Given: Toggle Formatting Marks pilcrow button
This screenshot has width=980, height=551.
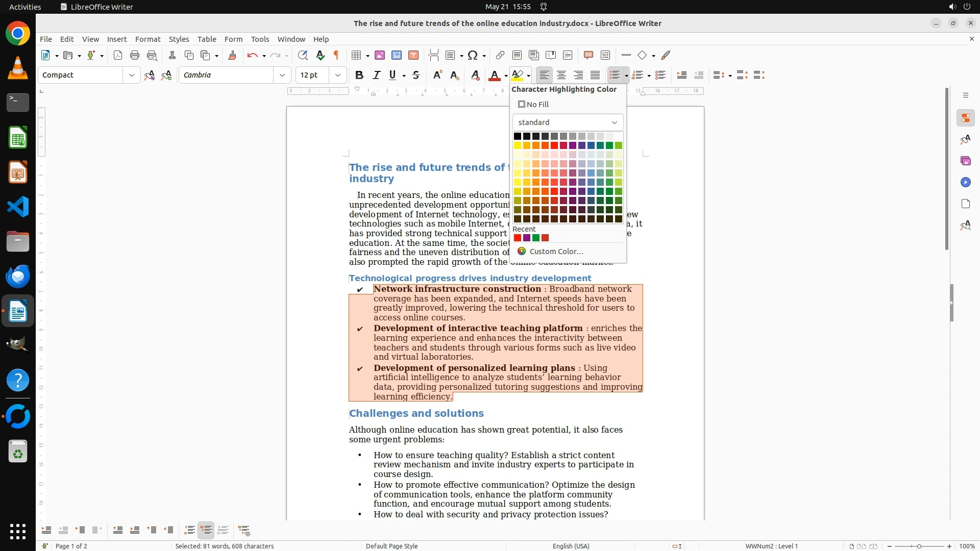Looking at the screenshot, I should pyautogui.click(x=336, y=55).
